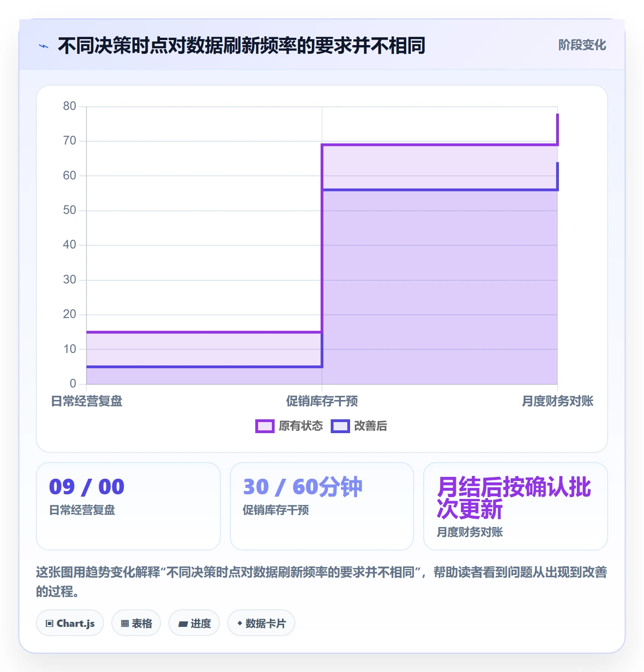Click the 日常经营复盘 caption under 09 / 00

click(82, 510)
